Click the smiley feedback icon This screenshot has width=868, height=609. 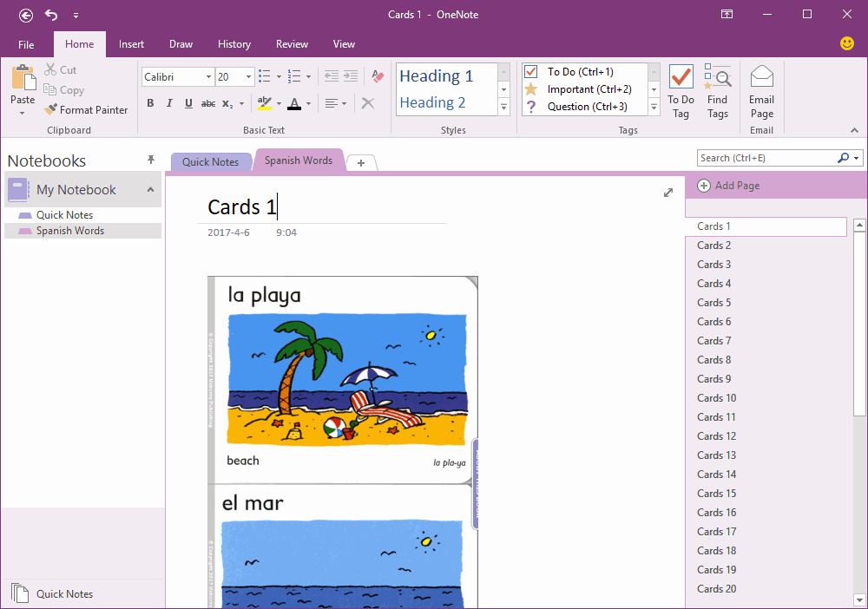847,43
